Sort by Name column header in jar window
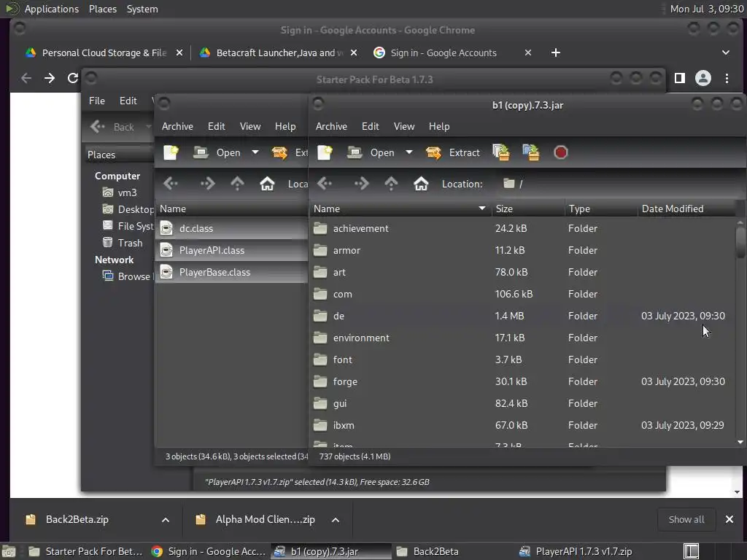The image size is (747, 560). pyautogui.click(x=400, y=209)
